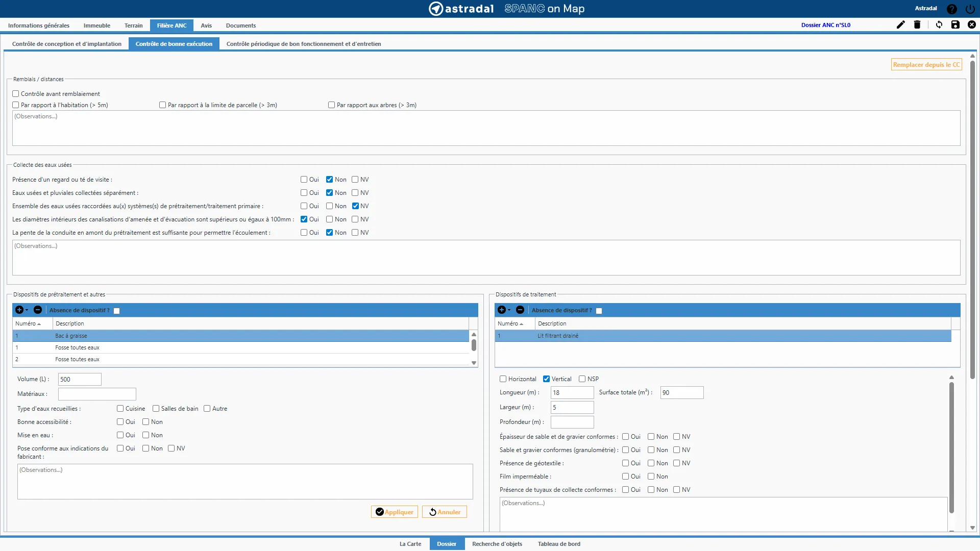Viewport: 980px width, 551px height.
Task: Switch to the Terrain tab
Action: coord(133,26)
